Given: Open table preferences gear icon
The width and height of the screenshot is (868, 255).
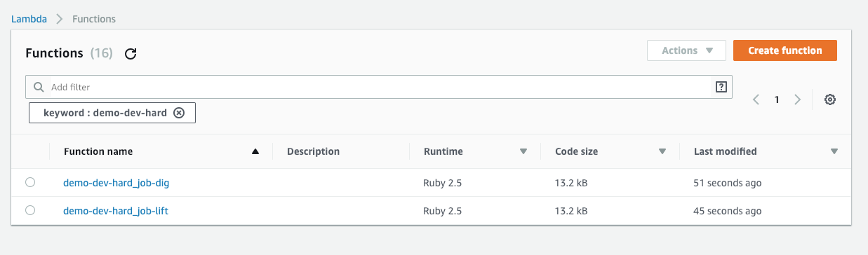Looking at the screenshot, I should pyautogui.click(x=830, y=99).
